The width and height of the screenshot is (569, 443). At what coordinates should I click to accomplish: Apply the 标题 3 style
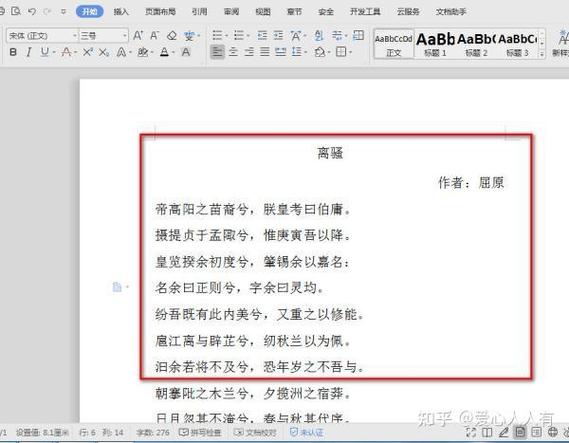tap(517, 45)
